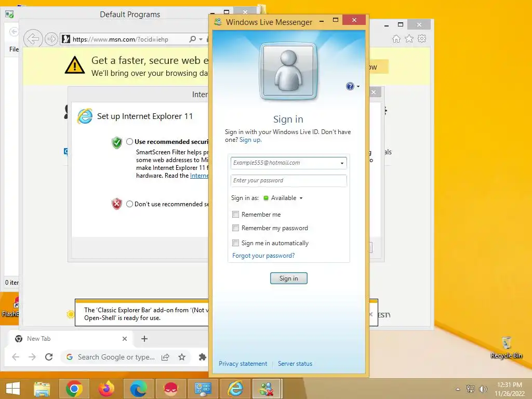This screenshot has width=532, height=399.
Task: Open Internet Explorer Favorites star
Action: (409, 38)
